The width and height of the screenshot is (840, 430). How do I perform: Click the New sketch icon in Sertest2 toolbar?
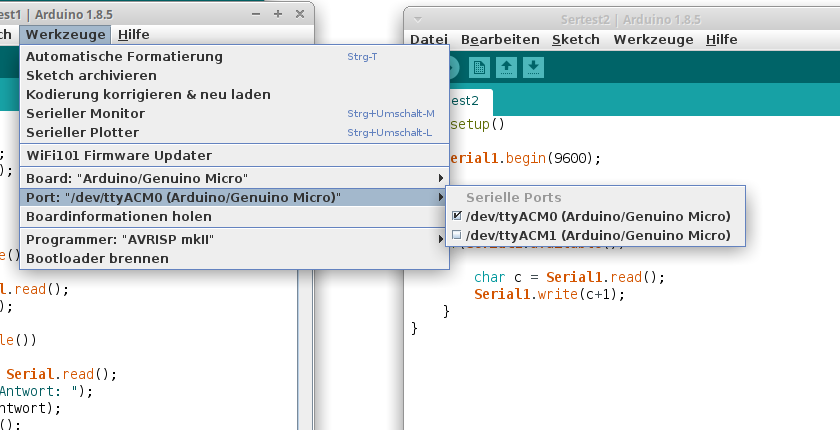click(x=479, y=68)
